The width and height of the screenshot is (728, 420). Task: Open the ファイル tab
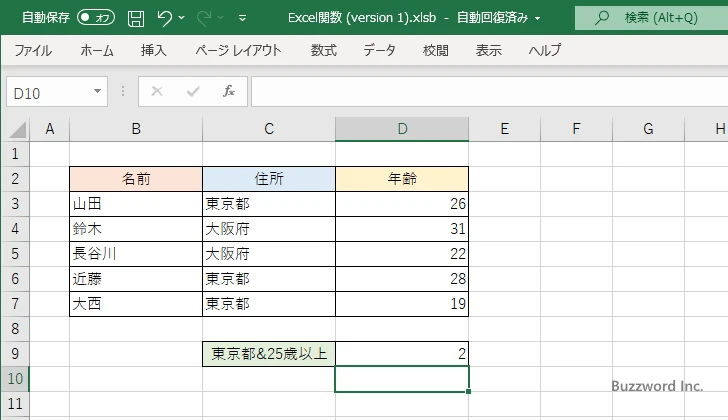(33, 50)
